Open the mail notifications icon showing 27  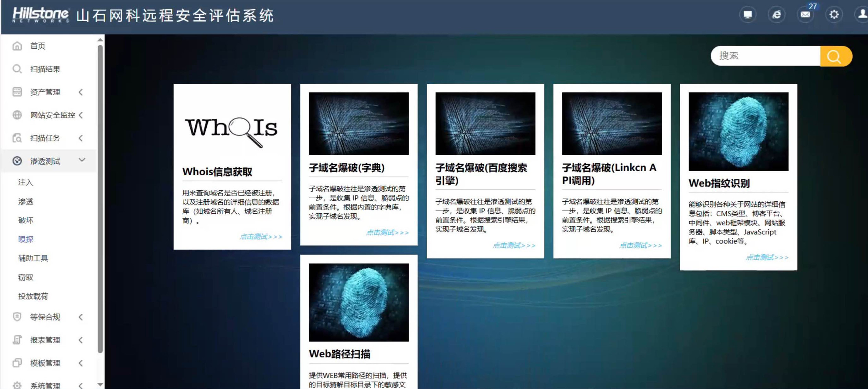805,14
